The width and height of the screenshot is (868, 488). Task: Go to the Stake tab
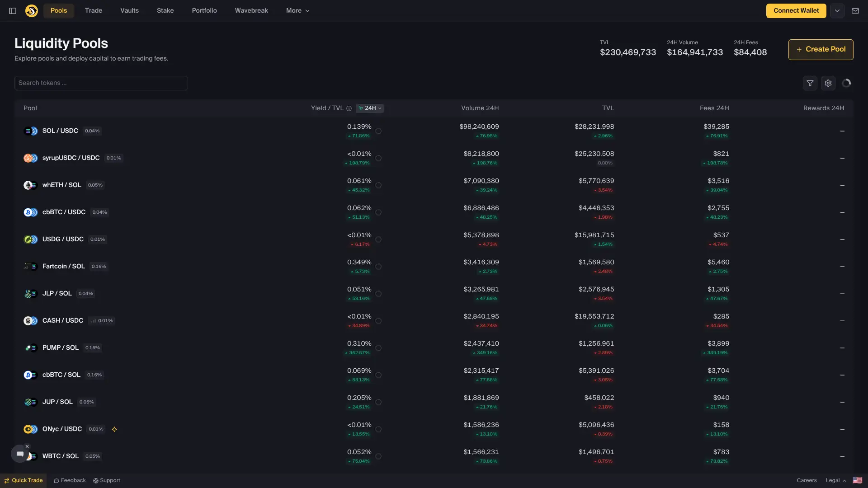tap(165, 11)
